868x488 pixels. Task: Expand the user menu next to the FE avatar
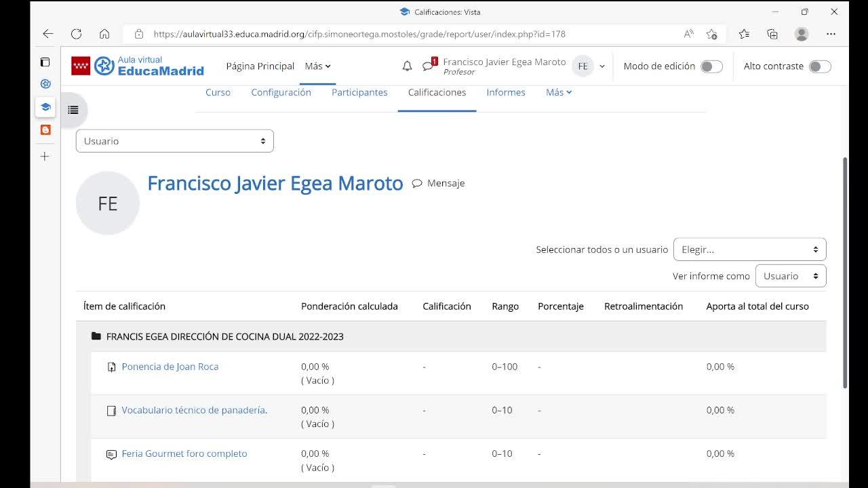601,66
